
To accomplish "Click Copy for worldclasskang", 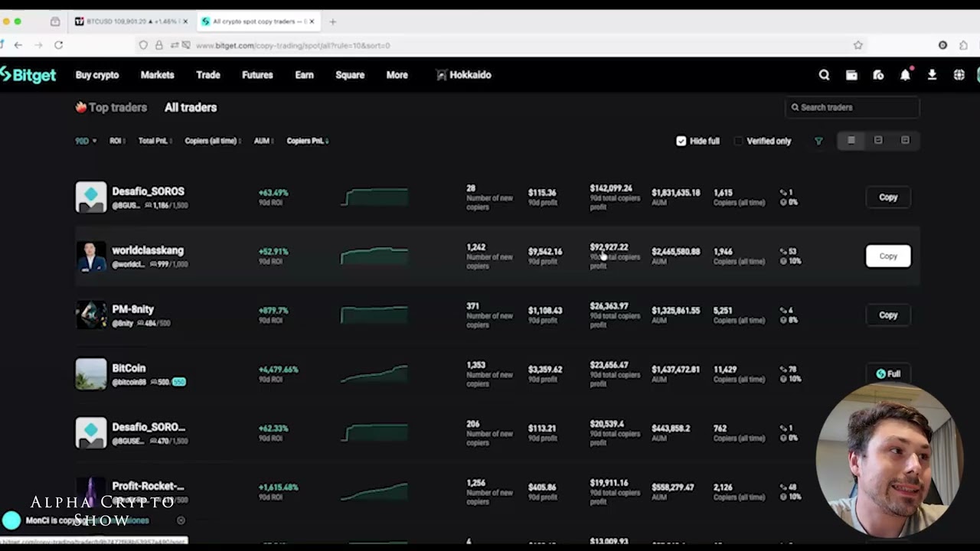I will coord(888,256).
